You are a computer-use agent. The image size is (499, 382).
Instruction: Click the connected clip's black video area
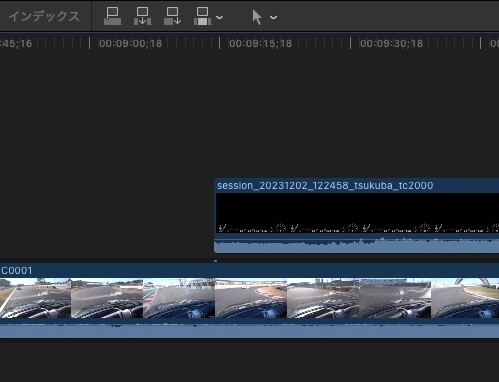pyautogui.click(x=357, y=213)
